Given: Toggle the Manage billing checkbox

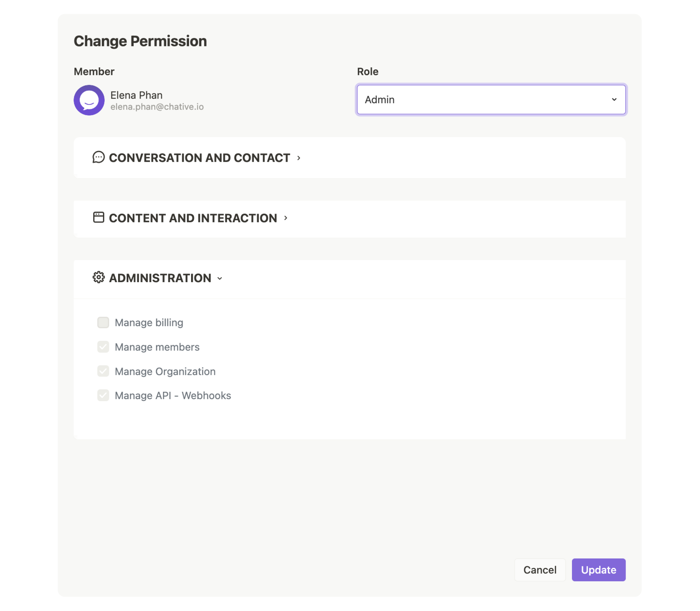Looking at the screenshot, I should tap(102, 322).
